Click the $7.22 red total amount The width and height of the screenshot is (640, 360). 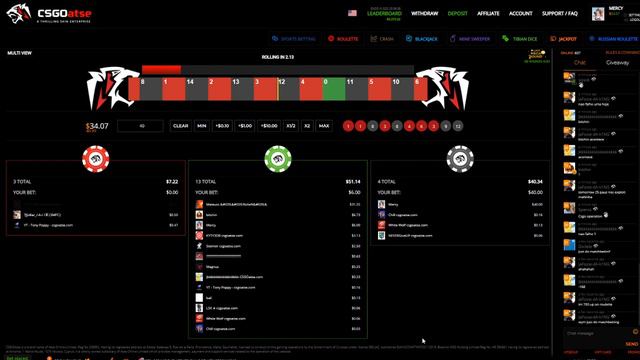tap(172, 182)
